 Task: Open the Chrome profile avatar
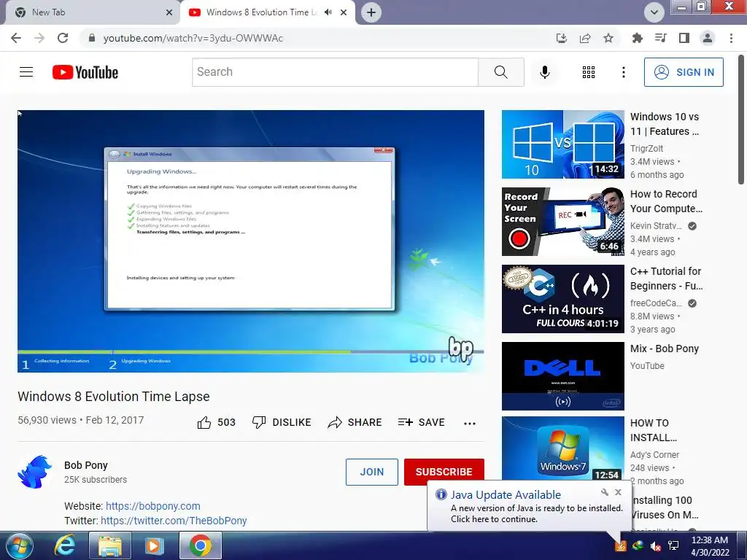708,38
